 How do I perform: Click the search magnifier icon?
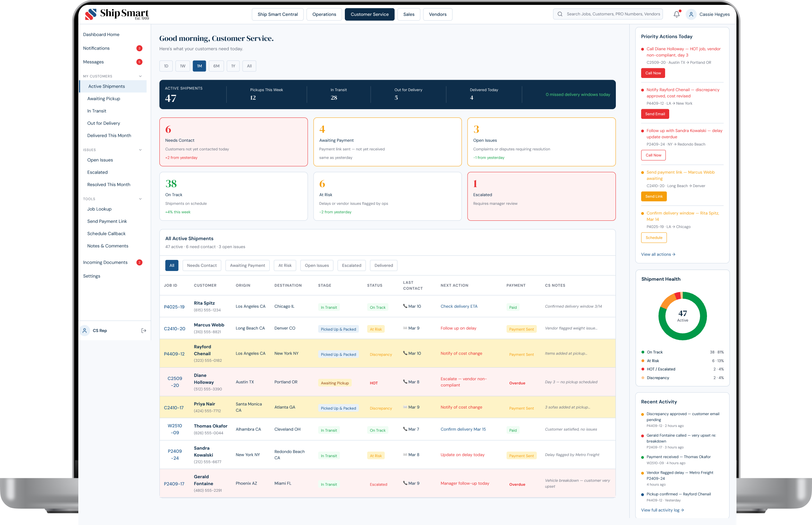[x=560, y=14]
